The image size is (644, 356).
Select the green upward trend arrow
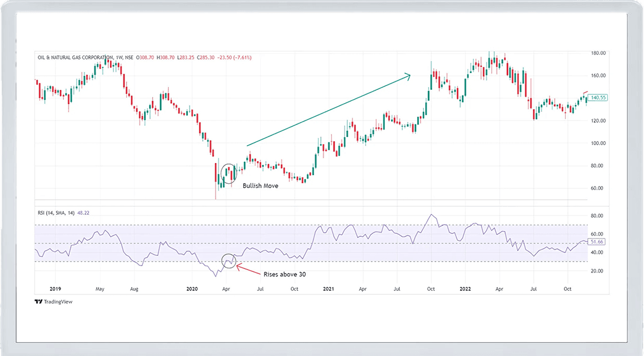328,110
